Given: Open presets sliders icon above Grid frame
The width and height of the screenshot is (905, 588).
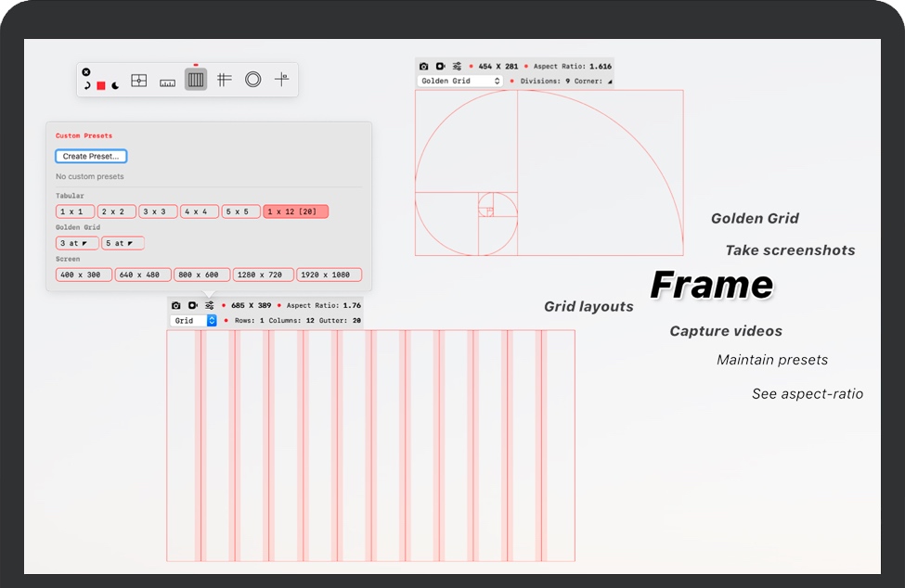Looking at the screenshot, I should [210, 305].
